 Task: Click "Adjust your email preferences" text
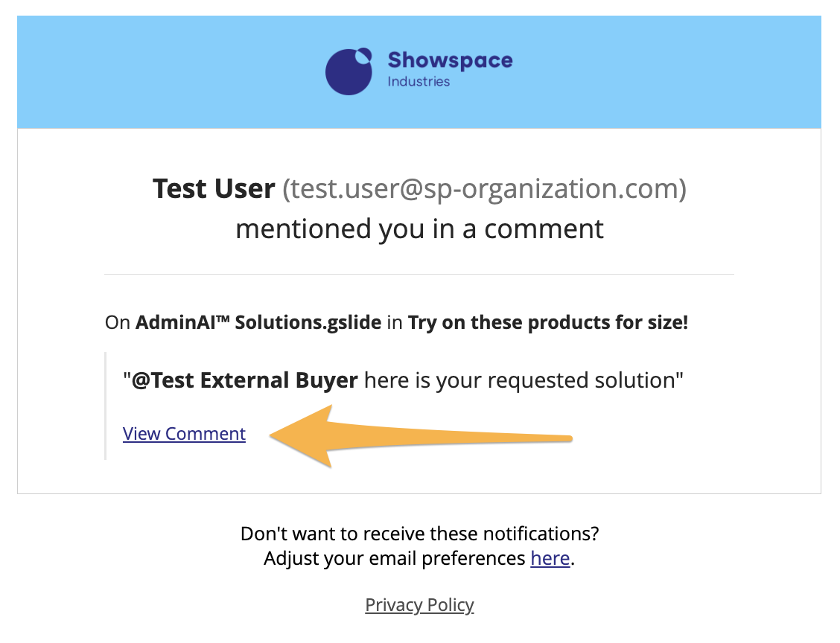pyautogui.click(x=395, y=558)
